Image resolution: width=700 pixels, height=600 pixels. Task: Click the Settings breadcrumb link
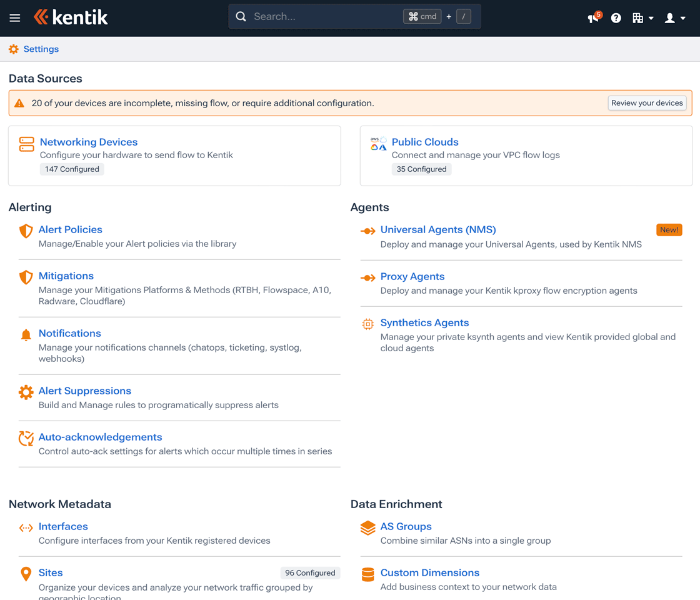(x=41, y=49)
